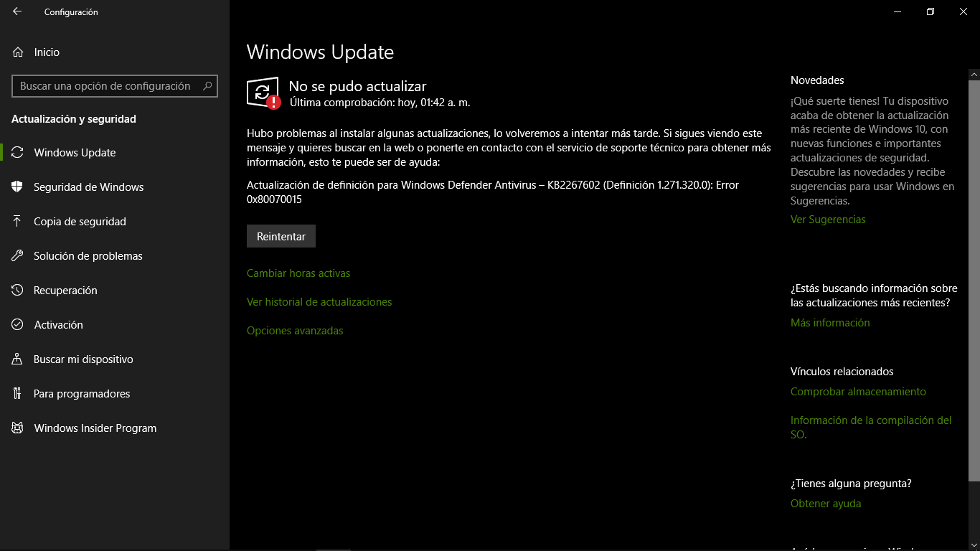Image resolution: width=980 pixels, height=551 pixels.
Task: Click the back arrow icon in title bar
Action: coord(17,11)
